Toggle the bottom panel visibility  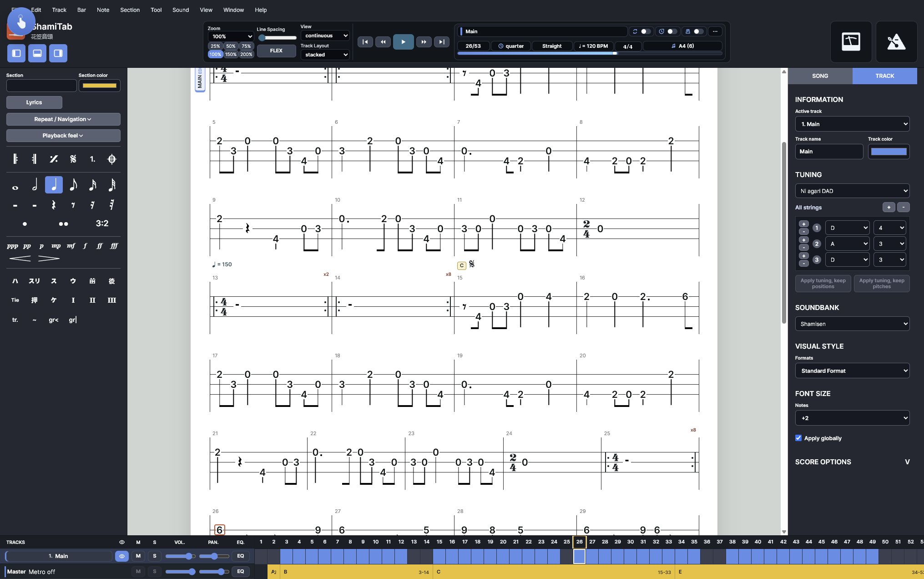point(37,53)
